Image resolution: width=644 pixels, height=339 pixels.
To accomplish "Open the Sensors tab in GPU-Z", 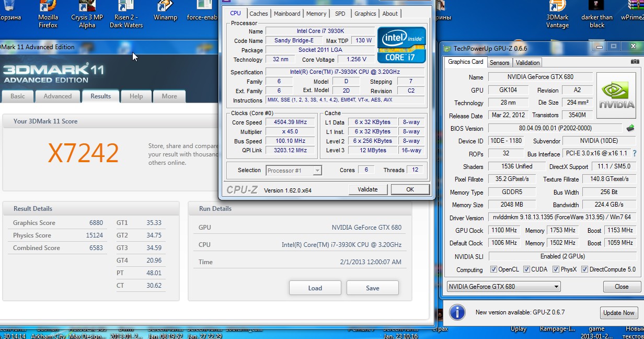I will [x=499, y=63].
